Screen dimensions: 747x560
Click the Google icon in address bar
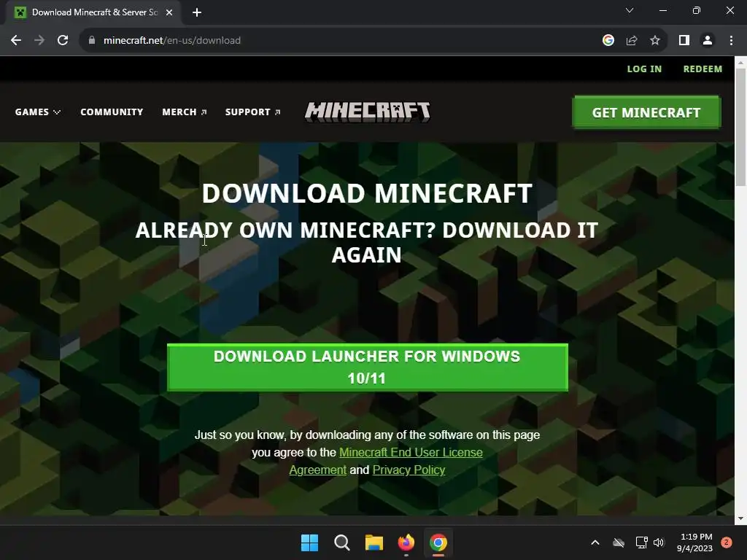[x=608, y=41]
